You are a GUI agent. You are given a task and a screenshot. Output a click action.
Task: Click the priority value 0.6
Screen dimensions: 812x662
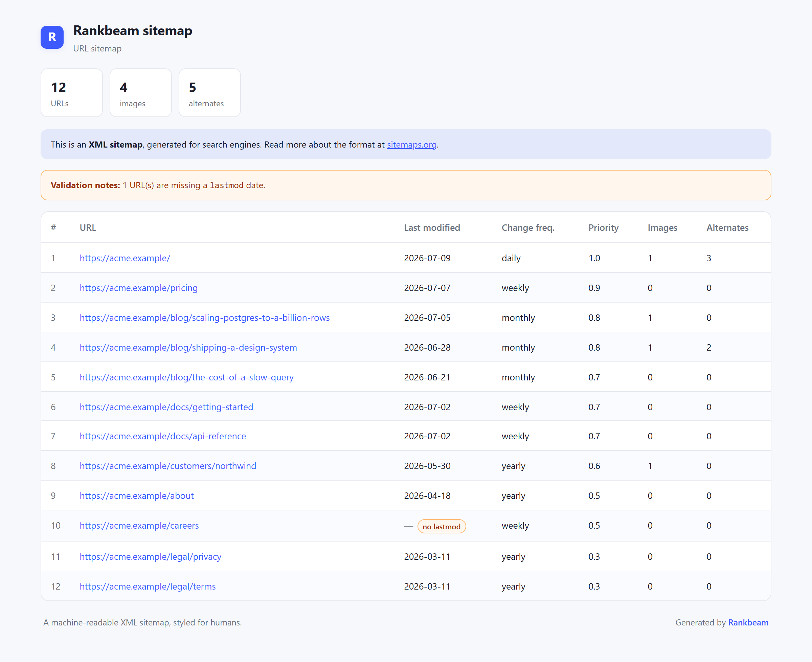(x=594, y=466)
